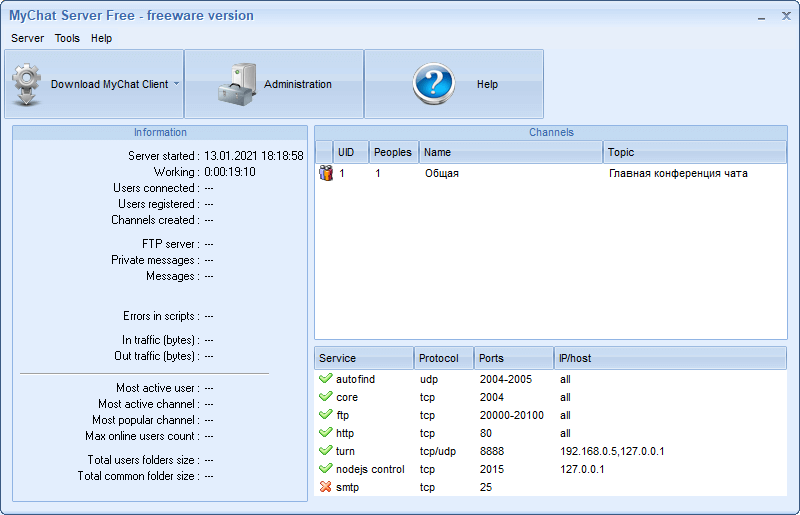
Task: Select the smtp service name
Action: (x=347, y=487)
